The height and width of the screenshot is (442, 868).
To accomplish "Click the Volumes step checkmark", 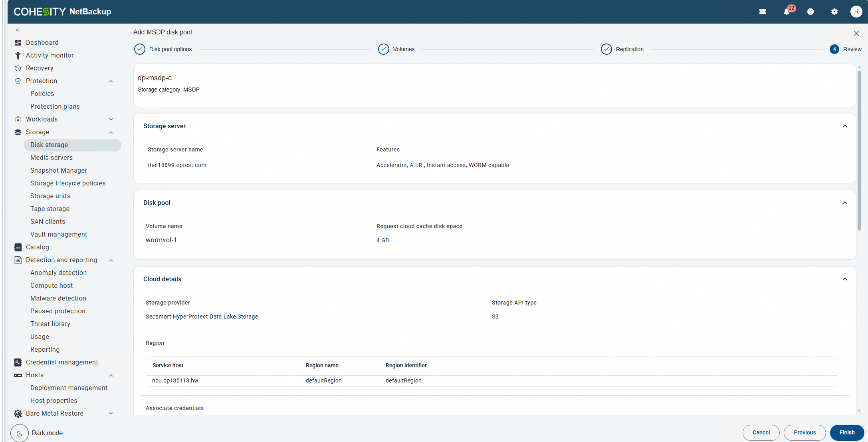I will coord(384,49).
